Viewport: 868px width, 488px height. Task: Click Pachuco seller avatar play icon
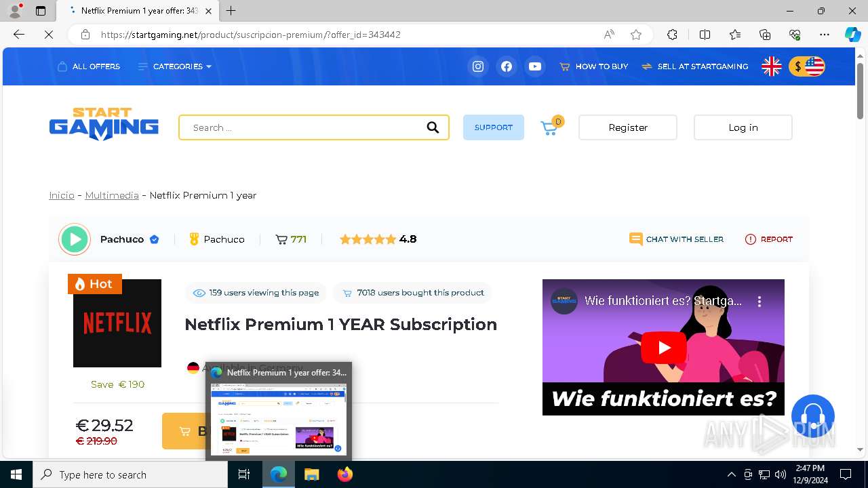75,239
